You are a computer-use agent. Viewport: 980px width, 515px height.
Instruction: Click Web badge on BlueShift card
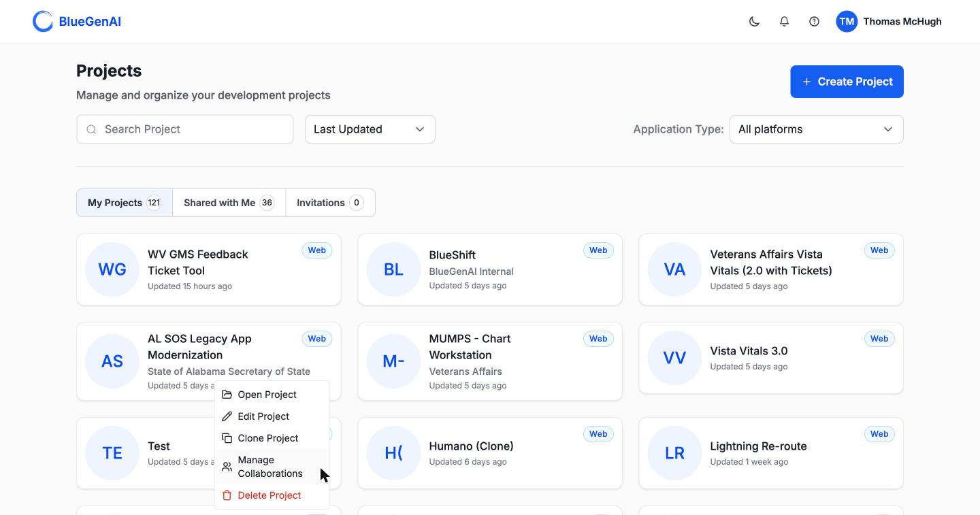tap(598, 250)
